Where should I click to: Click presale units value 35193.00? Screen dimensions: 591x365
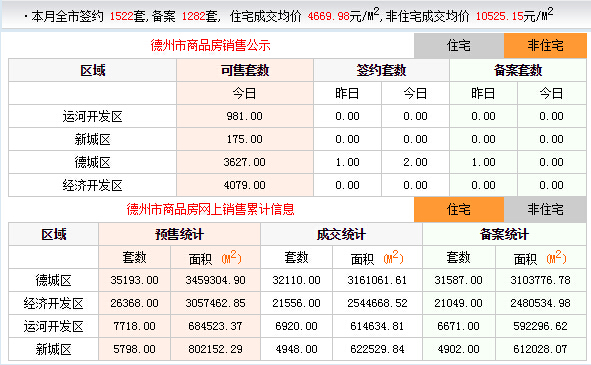click(x=135, y=280)
